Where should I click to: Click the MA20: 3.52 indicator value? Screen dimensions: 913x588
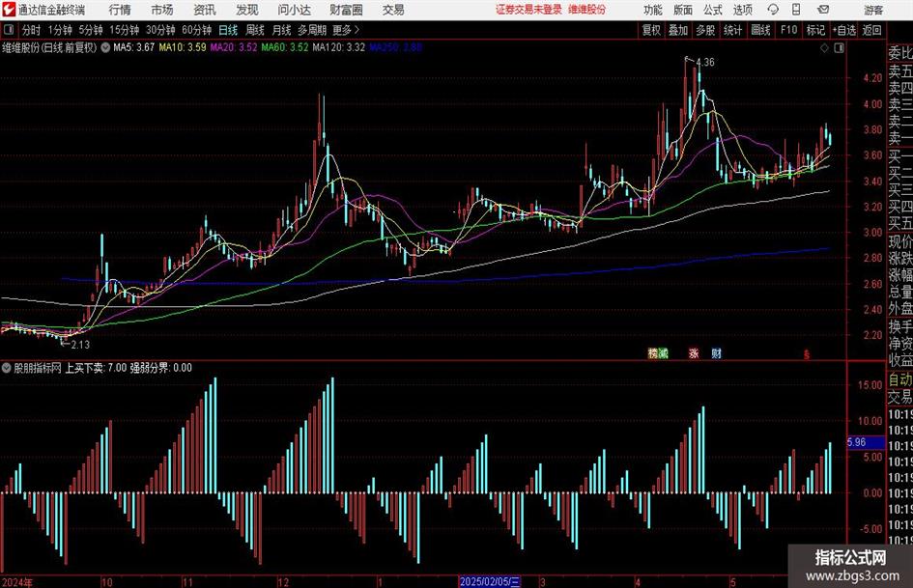[x=233, y=47]
